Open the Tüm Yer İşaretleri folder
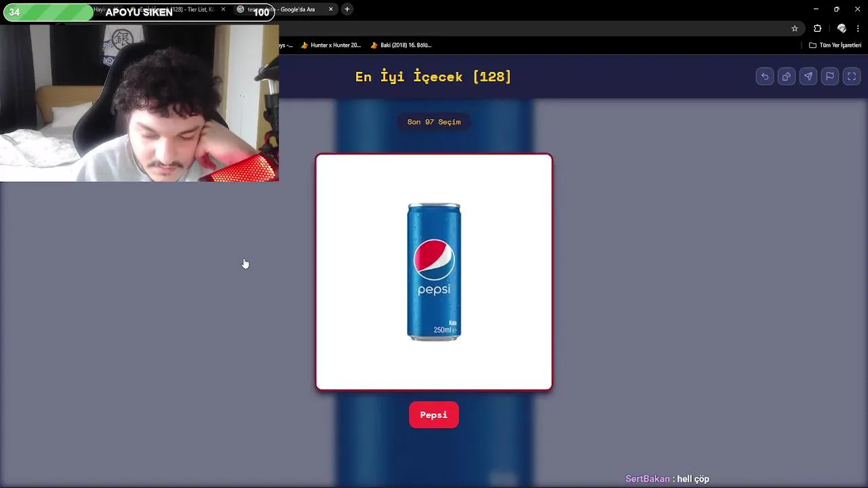 click(x=835, y=45)
